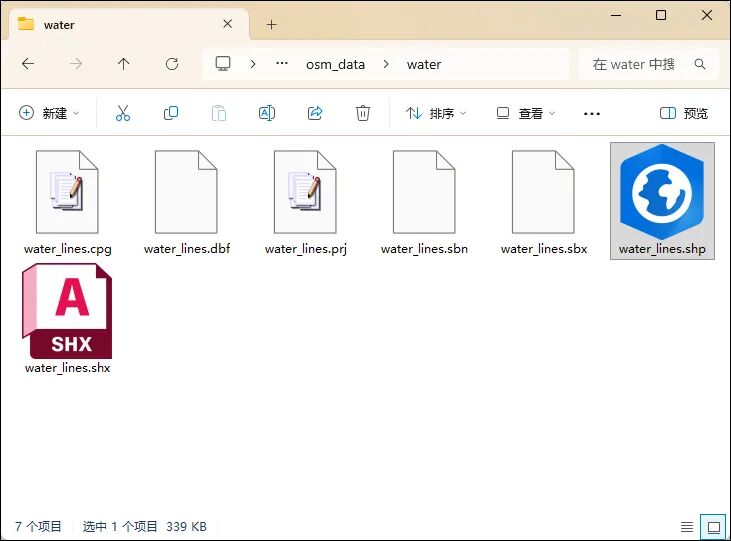Select the water_lines.cpg file
731x541 pixels.
coord(68,202)
